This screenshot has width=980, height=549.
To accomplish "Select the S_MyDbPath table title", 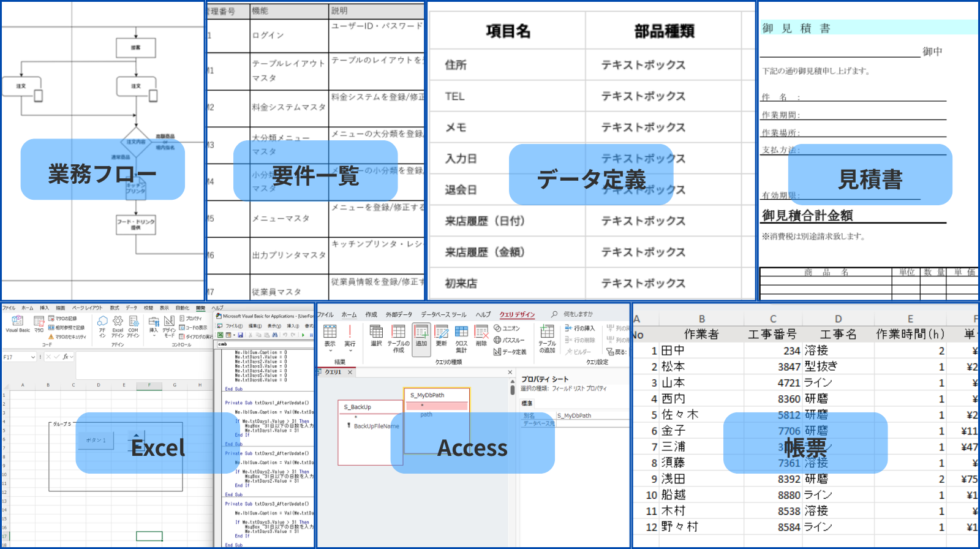I will point(428,395).
